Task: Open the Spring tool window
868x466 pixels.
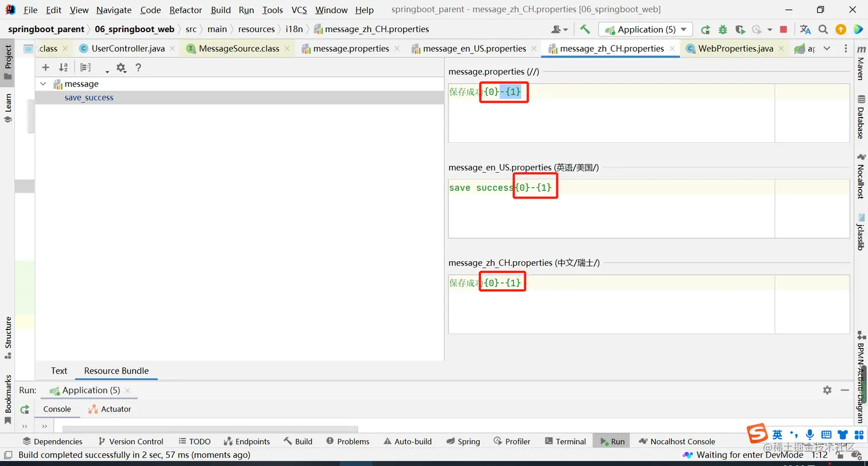Action: point(463,441)
